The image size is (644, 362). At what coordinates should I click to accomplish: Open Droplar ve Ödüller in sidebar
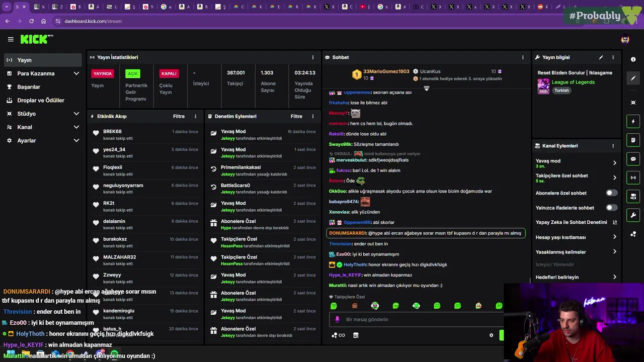pyautogui.click(x=43, y=100)
